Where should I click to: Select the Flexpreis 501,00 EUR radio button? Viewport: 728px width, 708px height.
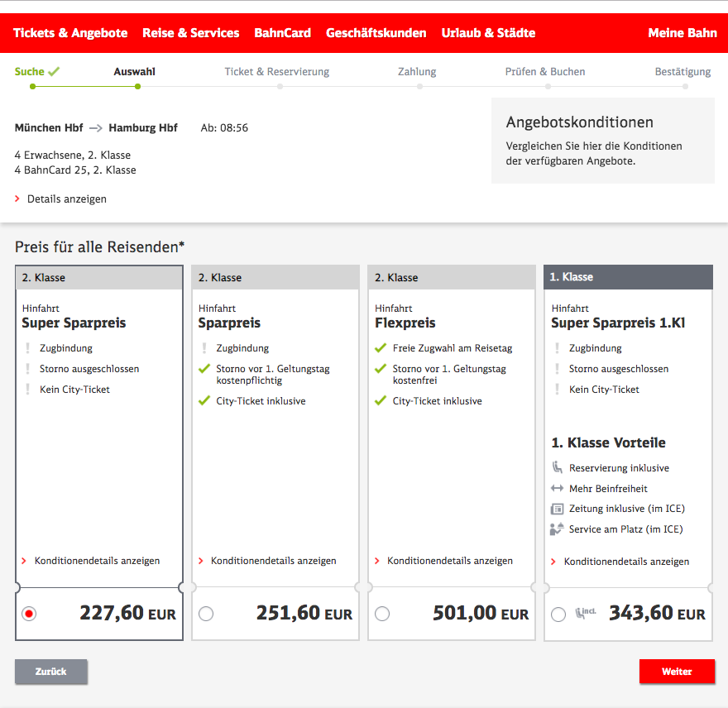coord(382,614)
